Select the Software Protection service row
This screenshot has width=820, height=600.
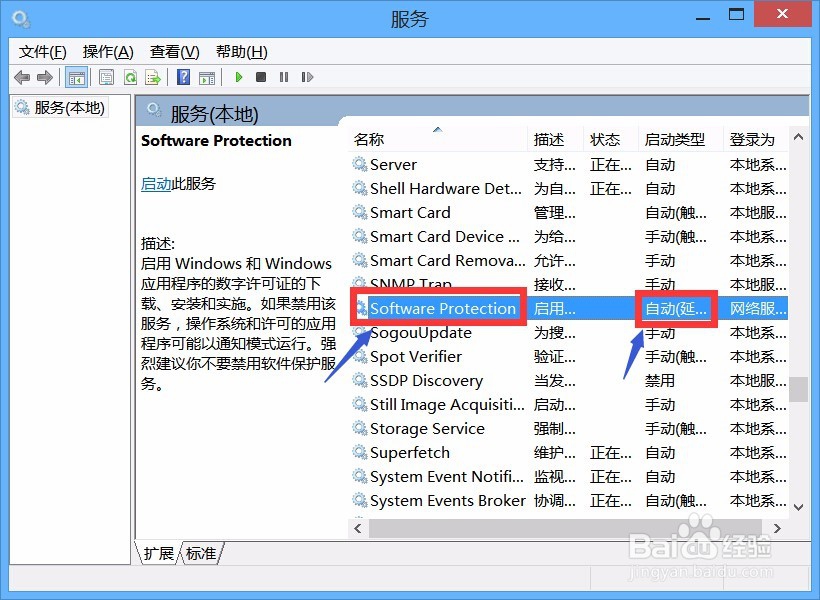(438, 308)
